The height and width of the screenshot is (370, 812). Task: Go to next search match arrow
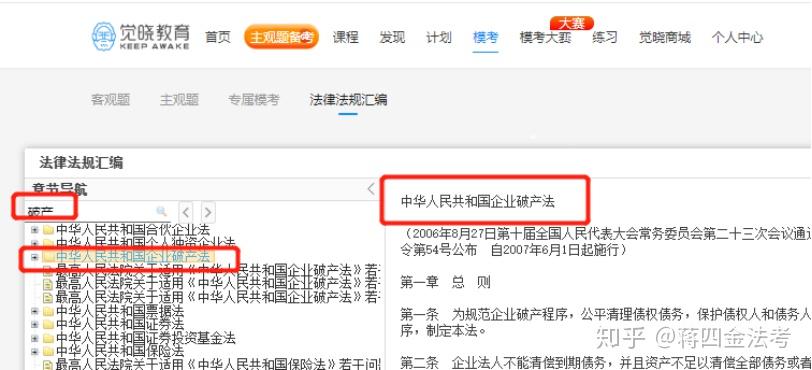click(x=208, y=212)
